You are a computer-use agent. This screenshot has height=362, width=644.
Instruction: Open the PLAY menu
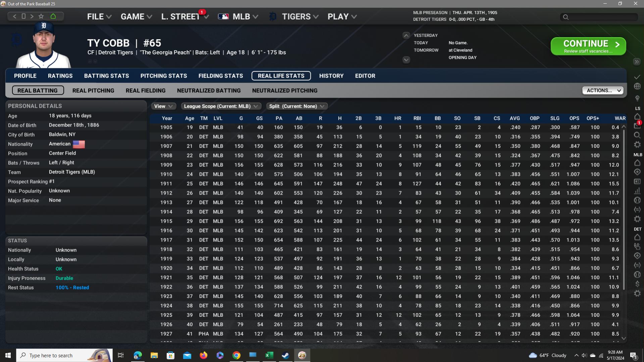342,16
